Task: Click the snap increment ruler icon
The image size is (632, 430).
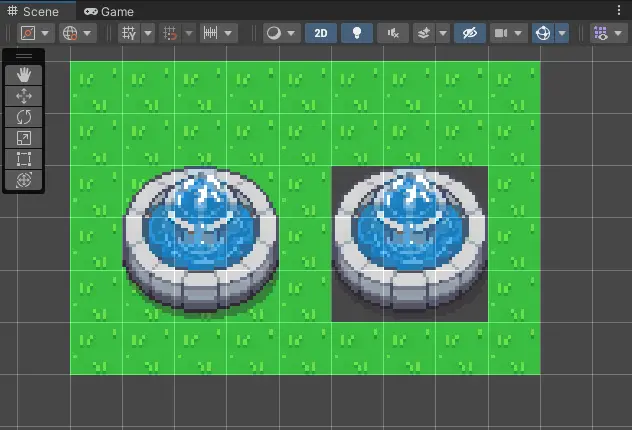Action: [x=210, y=33]
